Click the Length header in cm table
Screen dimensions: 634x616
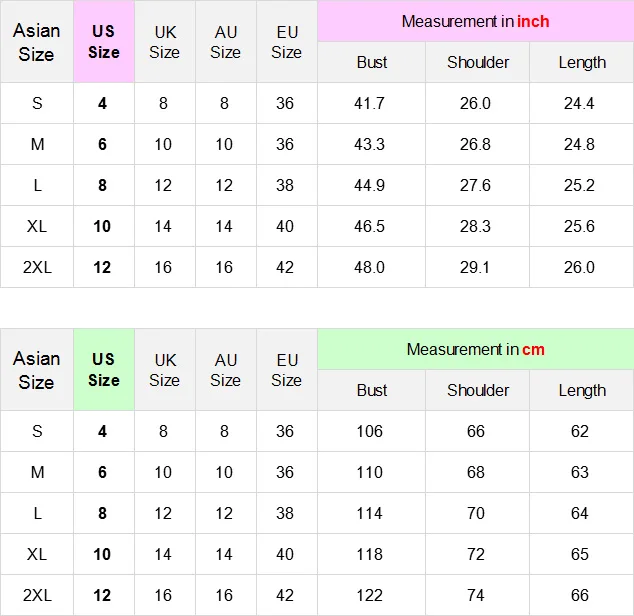click(x=582, y=390)
